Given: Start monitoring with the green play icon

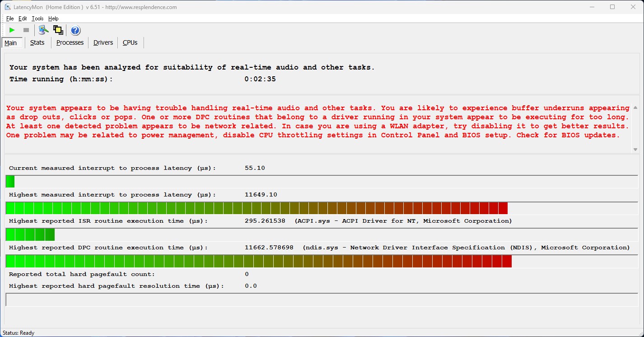Looking at the screenshot, I should 12,30.
